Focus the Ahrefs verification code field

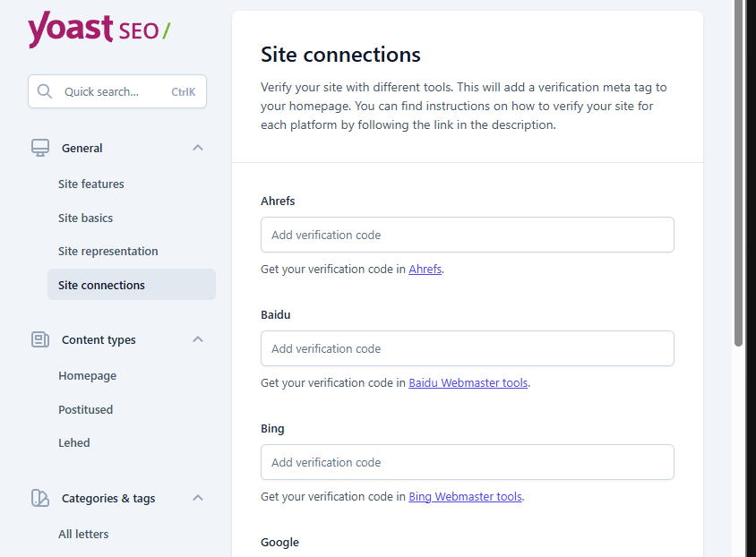click(x=467, y=235)
